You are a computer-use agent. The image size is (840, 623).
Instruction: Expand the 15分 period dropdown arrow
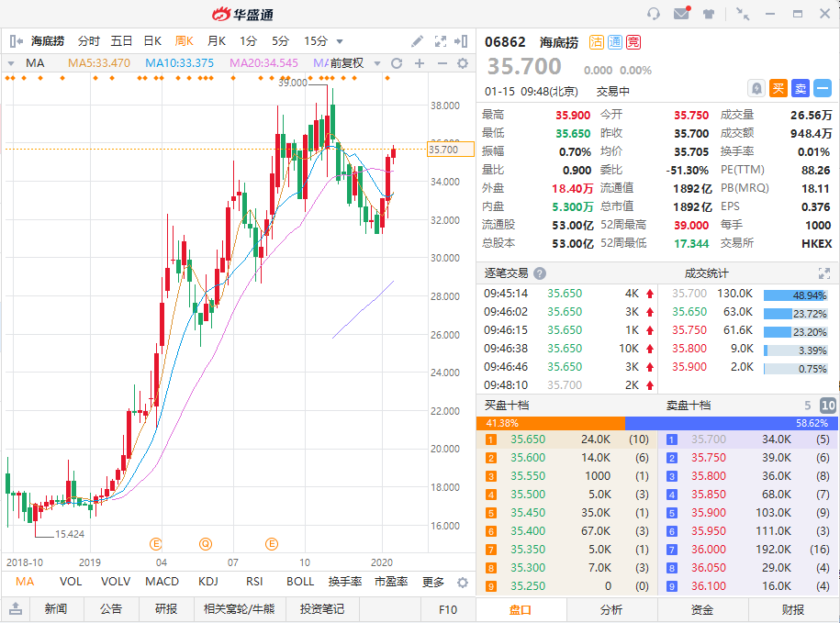[339, 42]
